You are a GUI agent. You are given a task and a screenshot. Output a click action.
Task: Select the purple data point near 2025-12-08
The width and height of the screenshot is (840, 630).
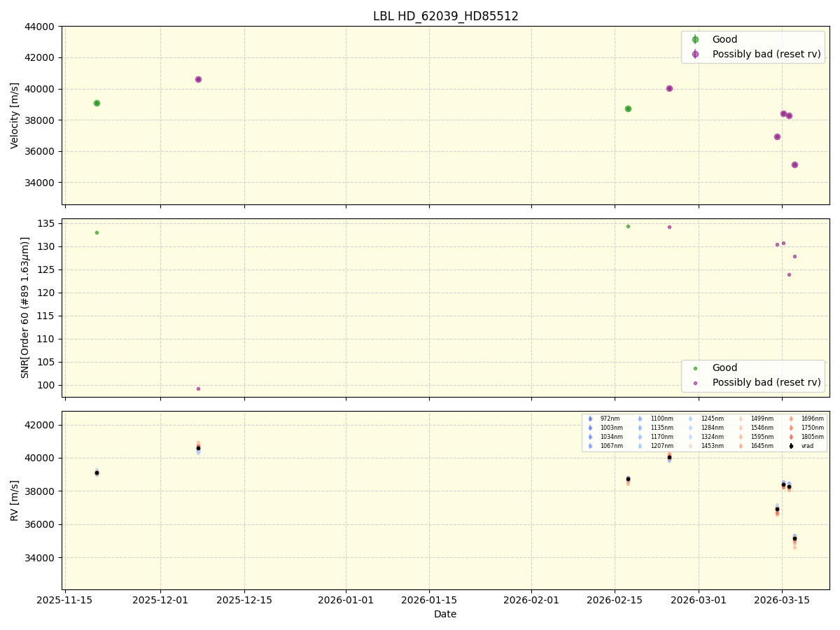coord(197,80)
